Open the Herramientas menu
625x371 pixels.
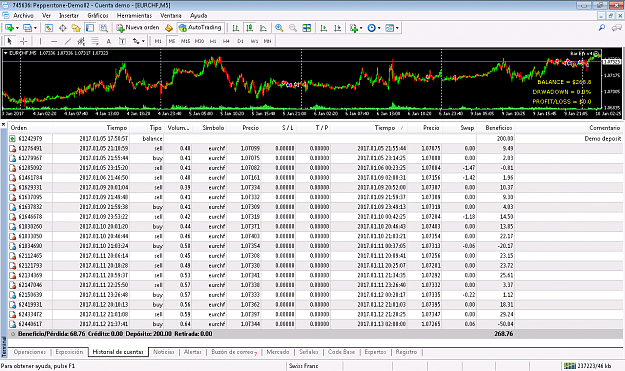point(134,16)
